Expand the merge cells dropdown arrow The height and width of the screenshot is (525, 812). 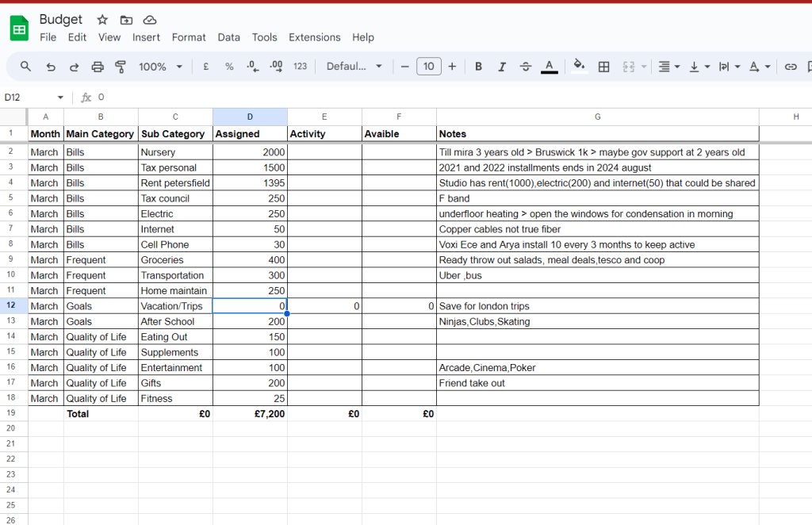click(x=644, y=67)
